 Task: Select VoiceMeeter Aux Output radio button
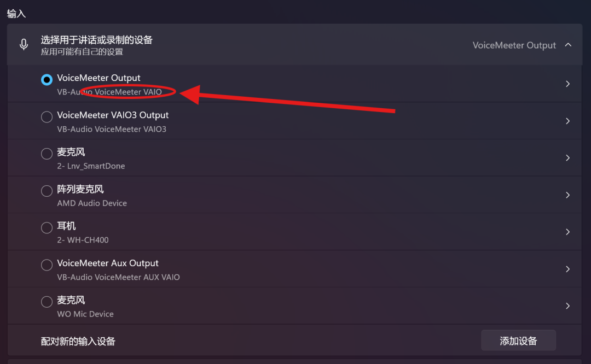click(x=47, y=265)
